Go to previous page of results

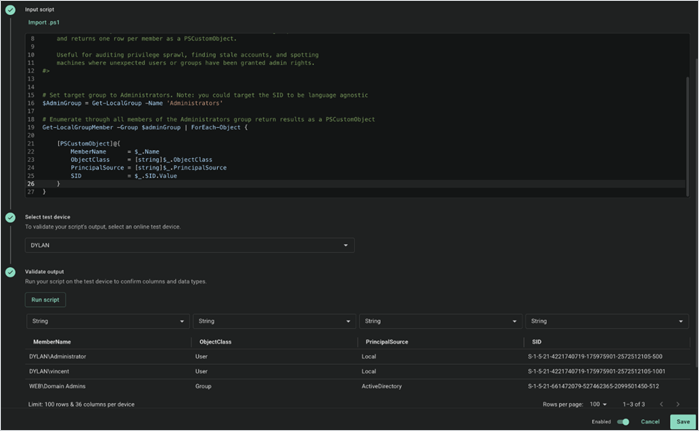click(x=662, y=404)
